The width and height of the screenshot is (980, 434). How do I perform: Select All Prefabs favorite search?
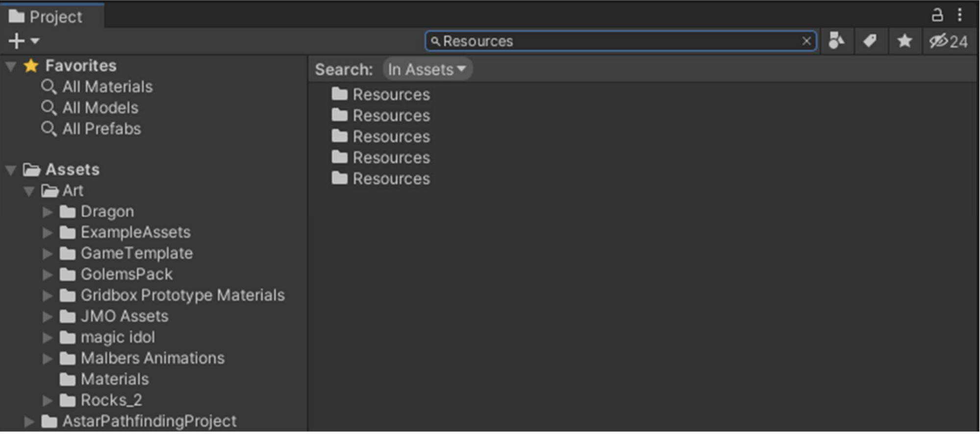101,129
